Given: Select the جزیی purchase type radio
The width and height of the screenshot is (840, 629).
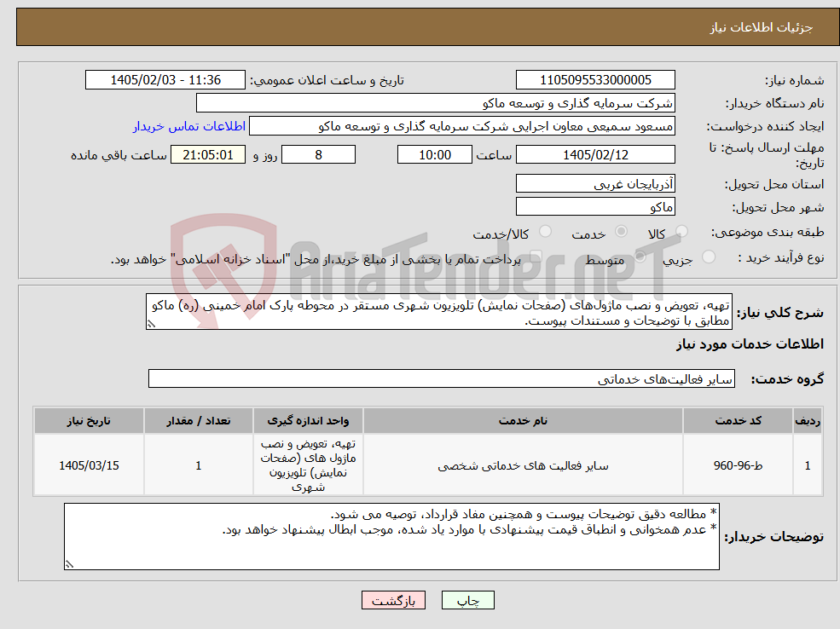Looking at the screenshot, I should coord(708,257).
